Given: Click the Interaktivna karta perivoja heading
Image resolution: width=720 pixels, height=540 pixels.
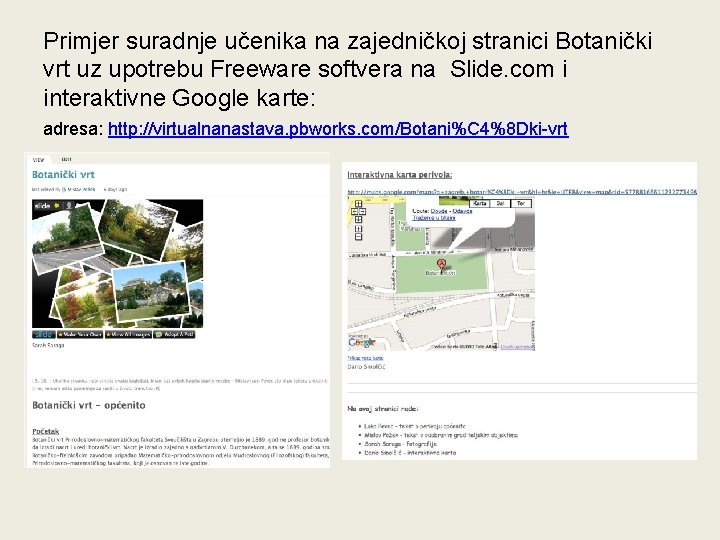Looking at the screenshot, I should (x=399, y=175).
